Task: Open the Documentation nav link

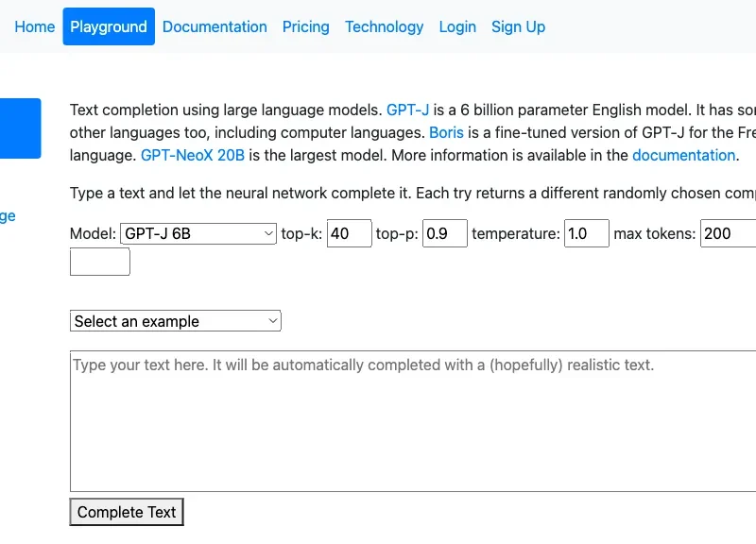Action: pos(215,26)
